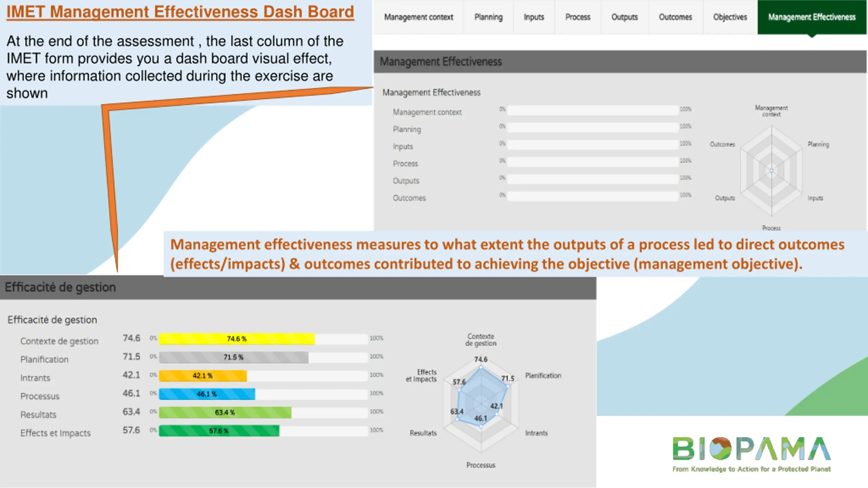Click the empty Outputs progress bar
Viewport: 868px width, 488px height.
coord(593,179)
